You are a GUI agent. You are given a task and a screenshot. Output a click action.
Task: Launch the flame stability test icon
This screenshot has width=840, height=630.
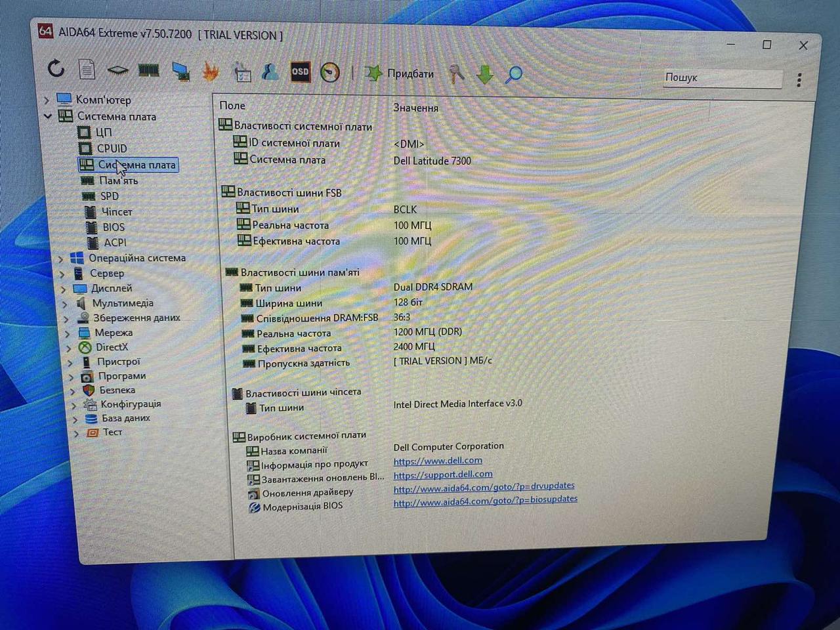(211, 71)
